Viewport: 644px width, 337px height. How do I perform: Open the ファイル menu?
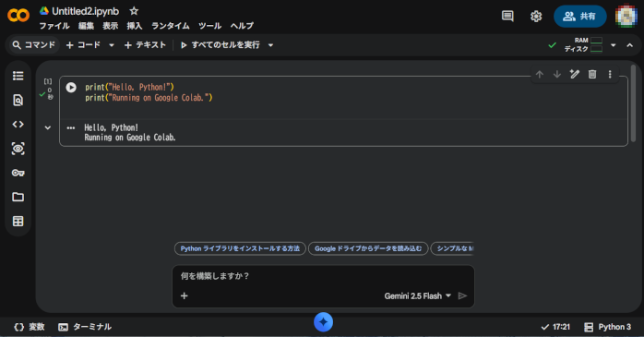coord(54,26)
